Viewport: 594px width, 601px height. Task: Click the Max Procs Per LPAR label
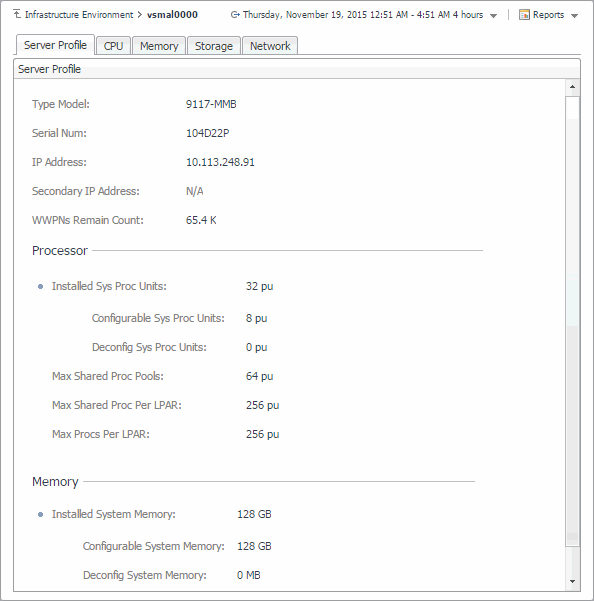[101, 434]
